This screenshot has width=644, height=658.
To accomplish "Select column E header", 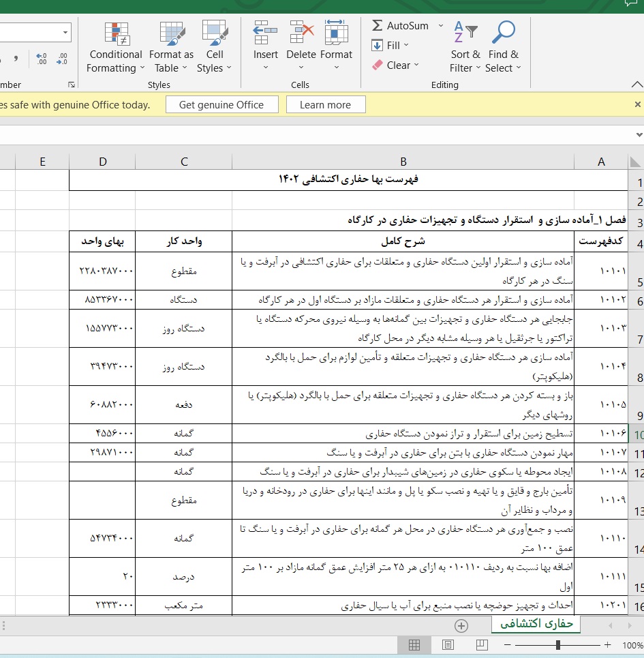I will pos(42,162).
